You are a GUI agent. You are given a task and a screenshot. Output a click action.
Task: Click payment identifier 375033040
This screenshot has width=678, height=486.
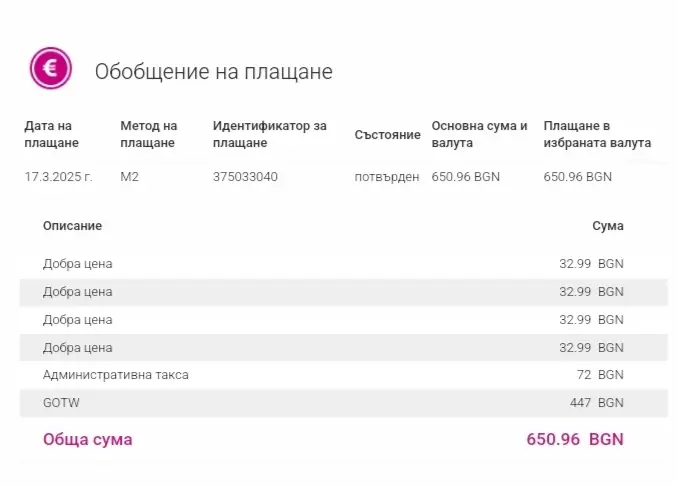[245, 177]
